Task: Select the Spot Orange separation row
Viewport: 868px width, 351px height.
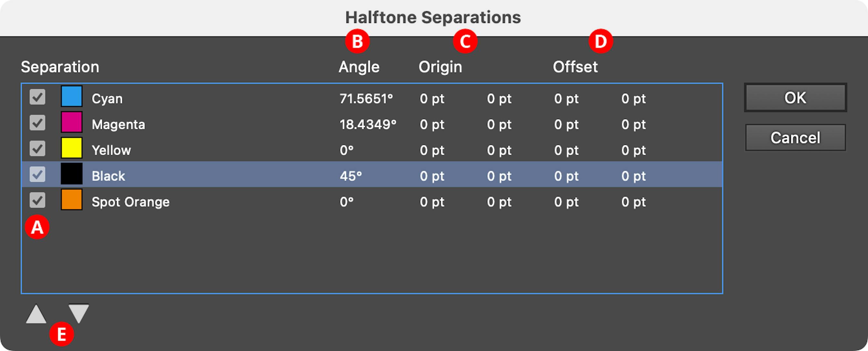Action: point(202,202)
